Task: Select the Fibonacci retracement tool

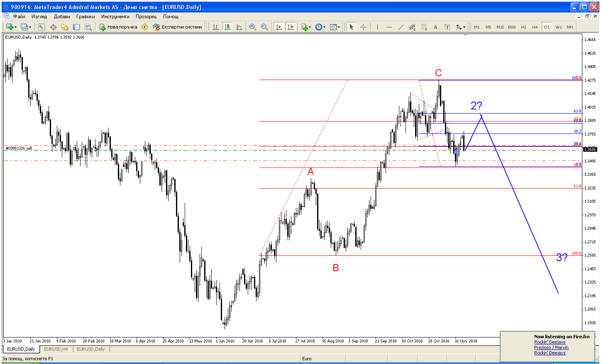Action: [x=424, y=27]
